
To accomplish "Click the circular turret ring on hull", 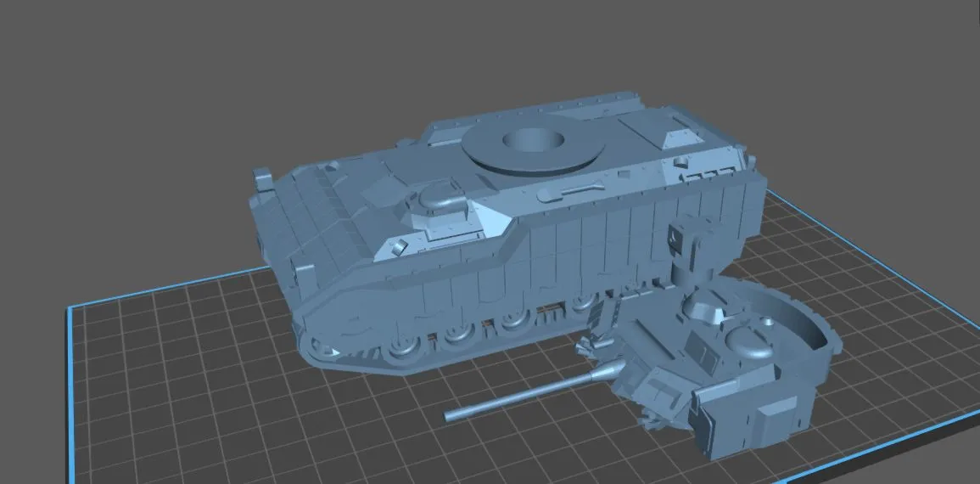I will pos(533,144).
